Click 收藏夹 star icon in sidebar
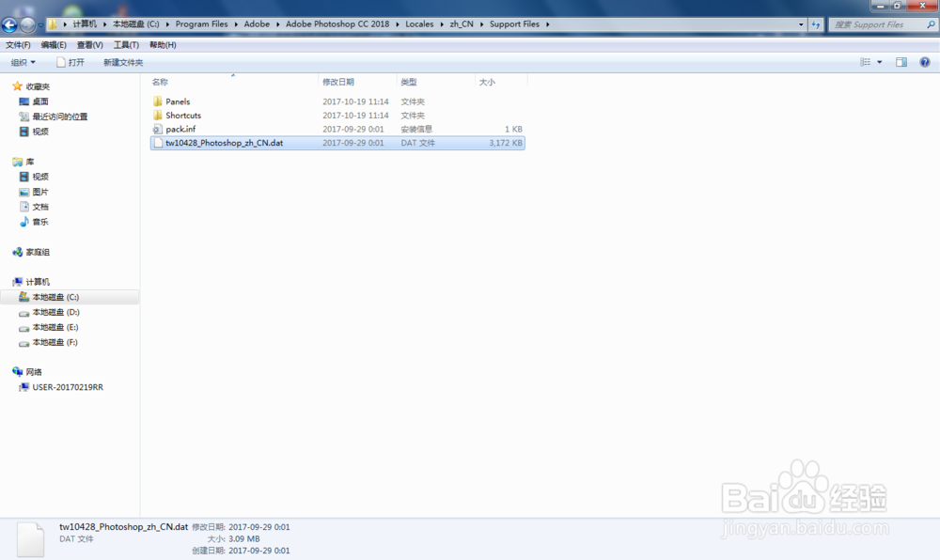Screen dimensions: 940x560 (x=17, y=86)
